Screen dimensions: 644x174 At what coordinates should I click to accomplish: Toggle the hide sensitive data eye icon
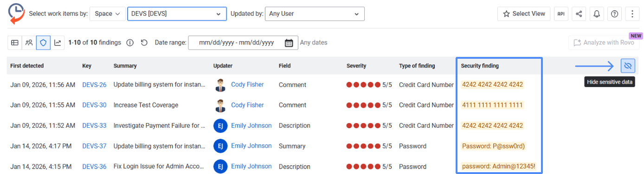628,66
